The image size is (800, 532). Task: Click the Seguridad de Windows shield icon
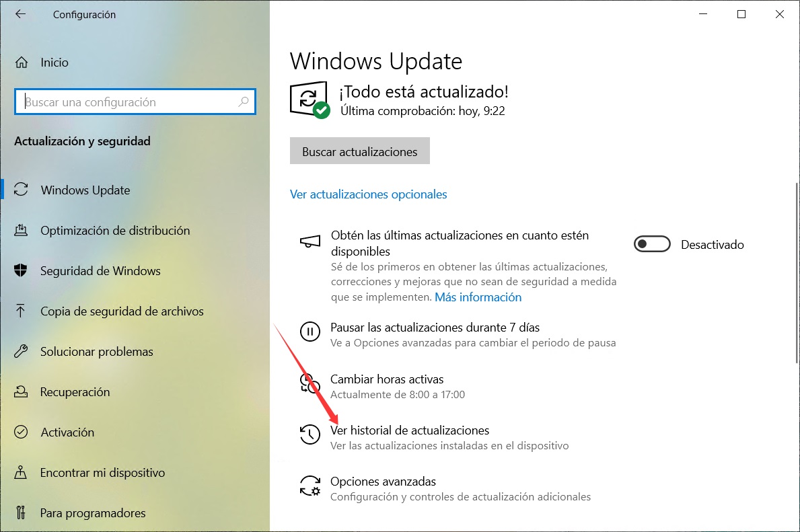20,270
